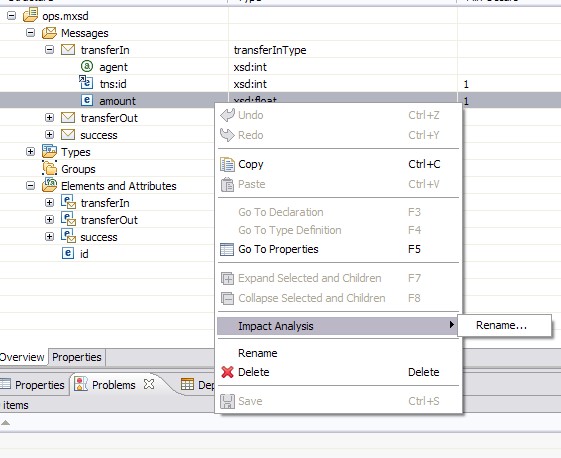Click the xsd:int type cell for tns:id

click(250, 84)
